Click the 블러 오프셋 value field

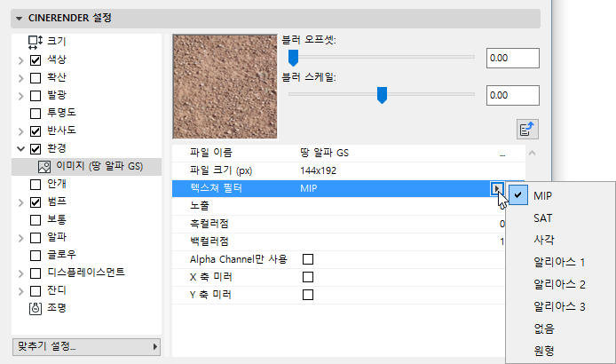[513, 59]
